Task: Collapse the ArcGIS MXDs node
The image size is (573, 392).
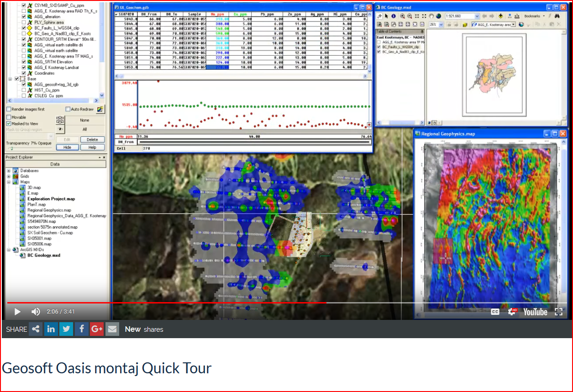Action: [x=9, y=250]
